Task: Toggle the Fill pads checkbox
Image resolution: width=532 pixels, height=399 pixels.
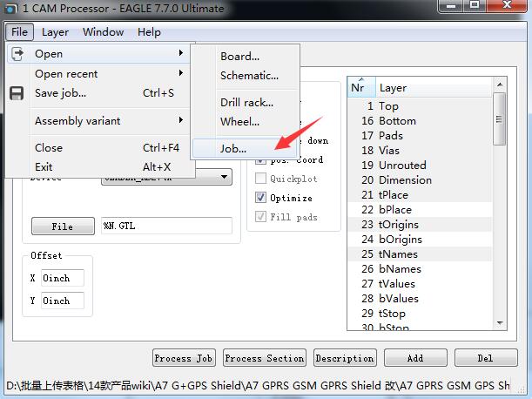Action: [260, 216]
